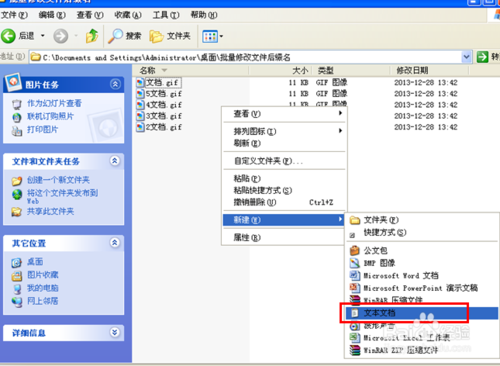
Task: Click the 创建一个新文件夹 link
Action: point(58,180)
